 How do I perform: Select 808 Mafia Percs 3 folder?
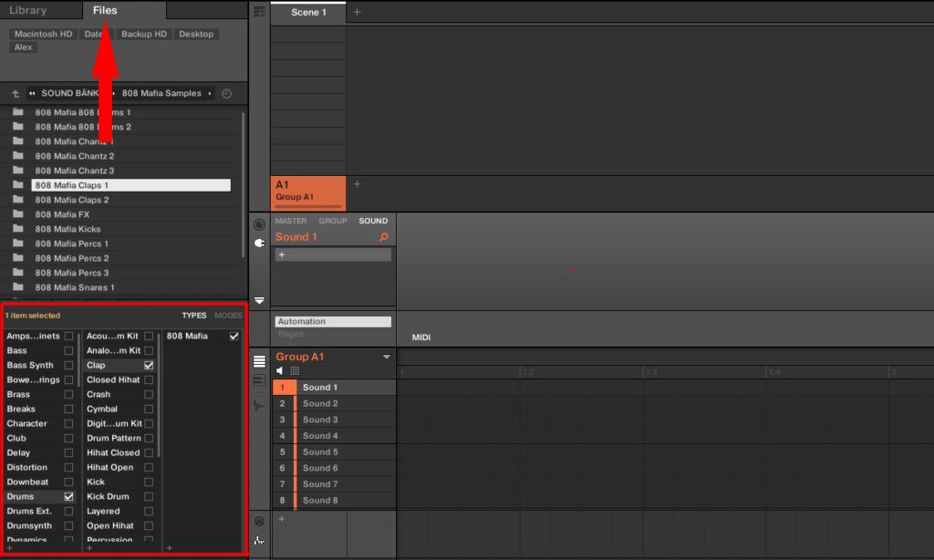(x=131, y=273)
